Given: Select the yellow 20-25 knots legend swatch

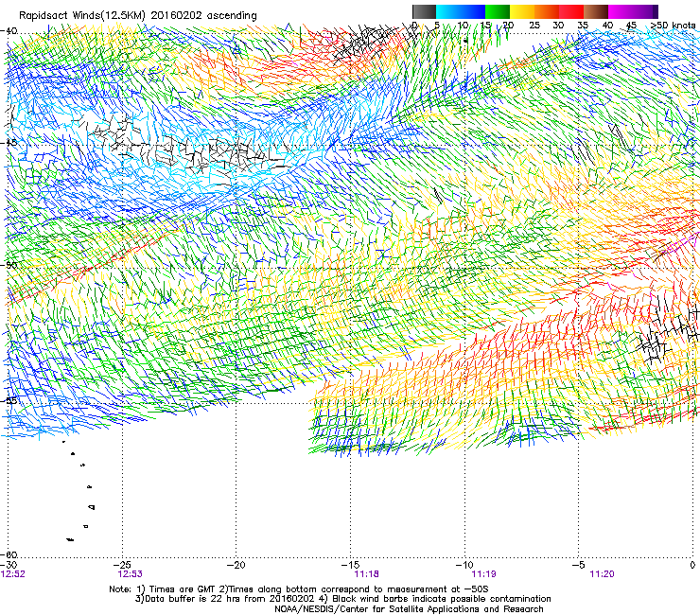Looking at the screenshot, I should [522, 11].
